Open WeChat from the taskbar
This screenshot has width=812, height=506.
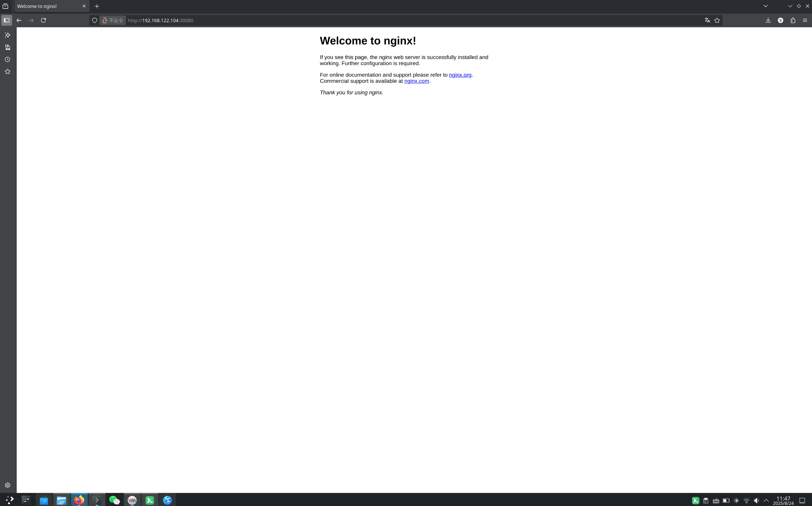coord(114,500)
